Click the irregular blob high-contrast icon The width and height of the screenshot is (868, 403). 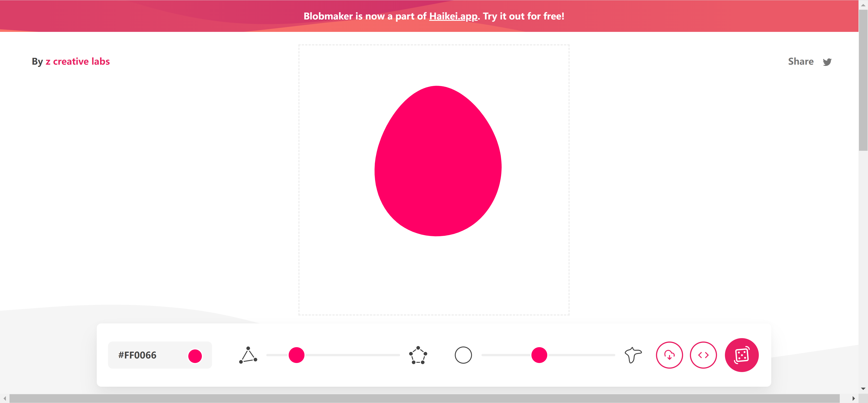pyautogui.click(x=633, y=355)
